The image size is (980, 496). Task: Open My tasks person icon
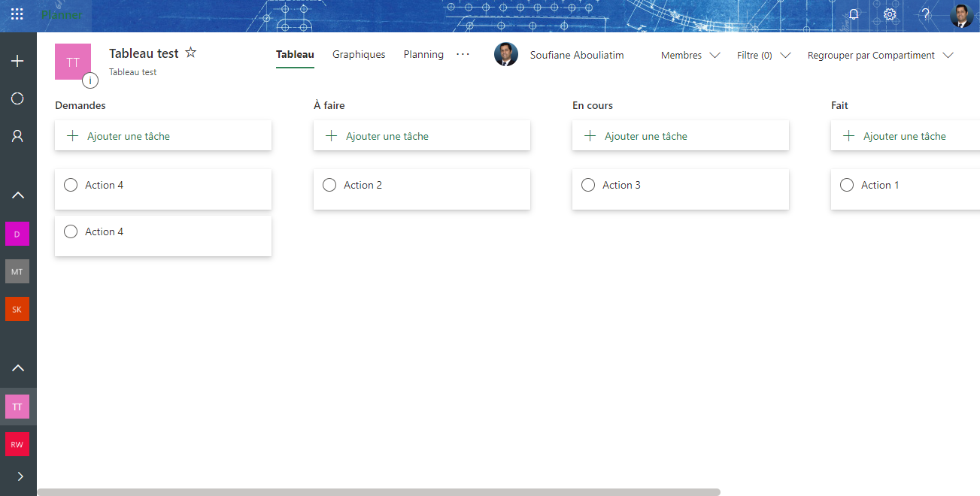(x=18, y=136)
